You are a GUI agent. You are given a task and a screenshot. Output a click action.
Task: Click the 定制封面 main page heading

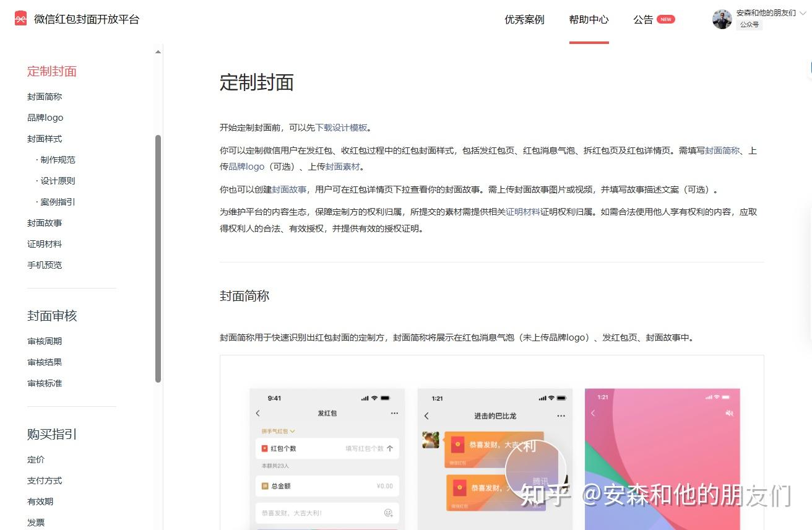tap(257, 82)
